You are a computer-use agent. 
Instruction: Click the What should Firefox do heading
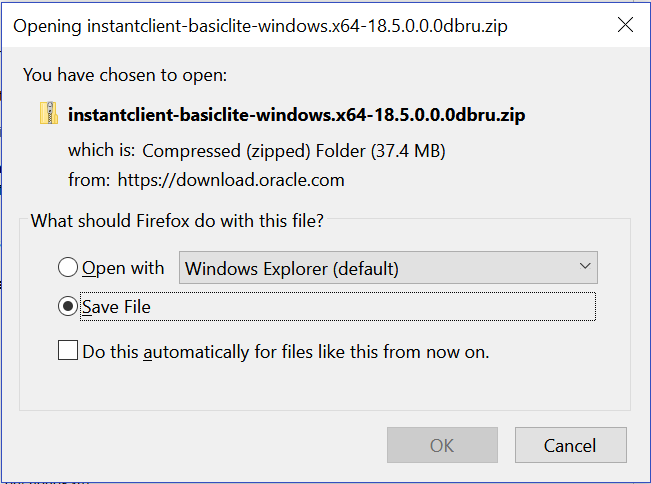177,220
